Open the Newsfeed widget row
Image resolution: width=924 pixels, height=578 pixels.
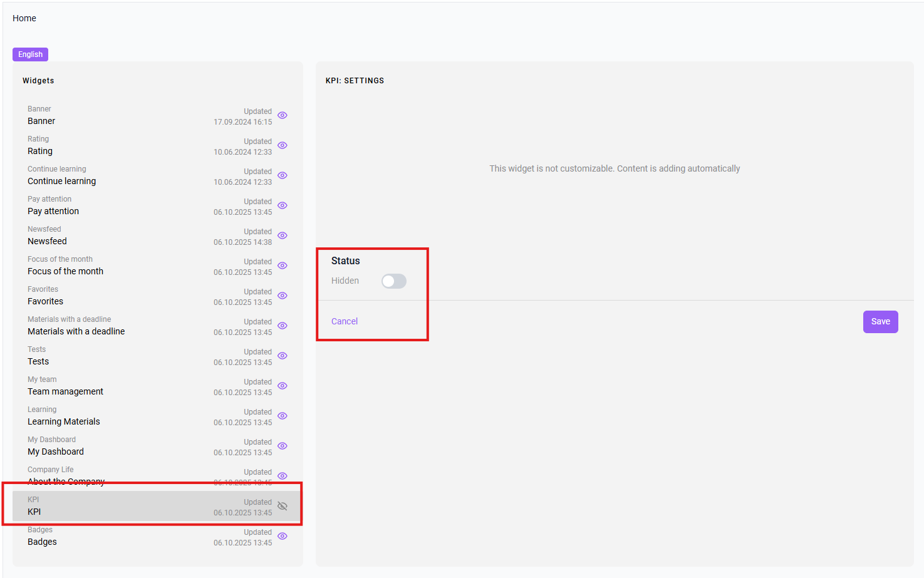157,235
